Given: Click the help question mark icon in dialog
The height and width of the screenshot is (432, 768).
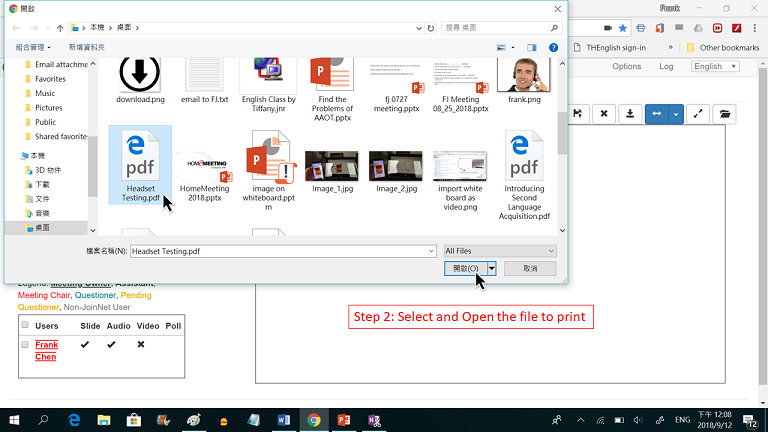Looking at the screenshot, I should (x=554, y=47).
